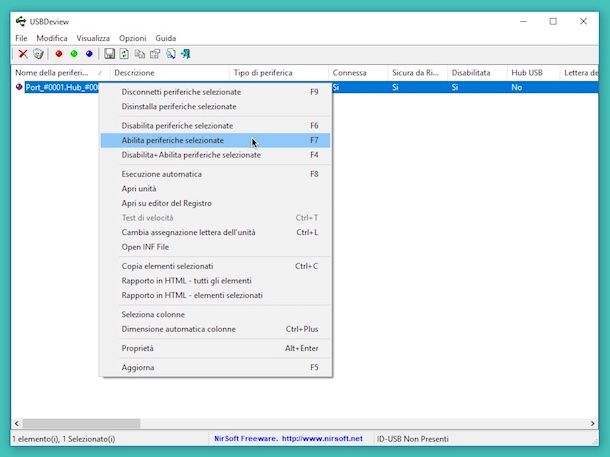Choose Disconnetti periferiche selezionate
Image resolution: width=610 pixels, height=457 pixels.
click(216, 92)
